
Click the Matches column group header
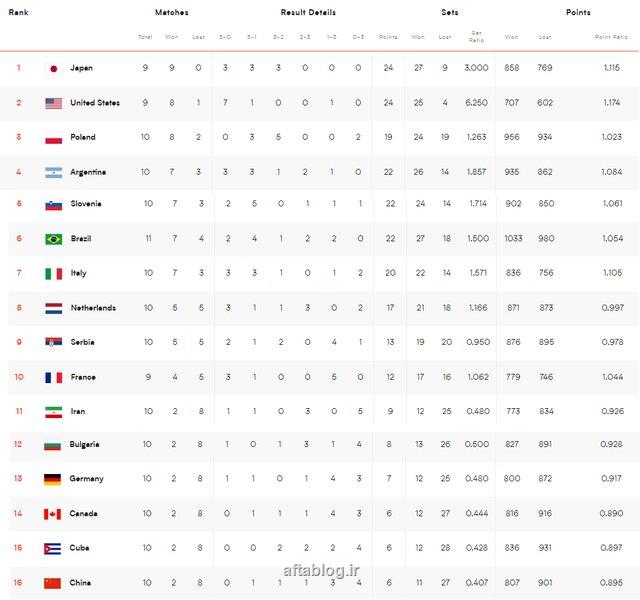coord(171,13)
